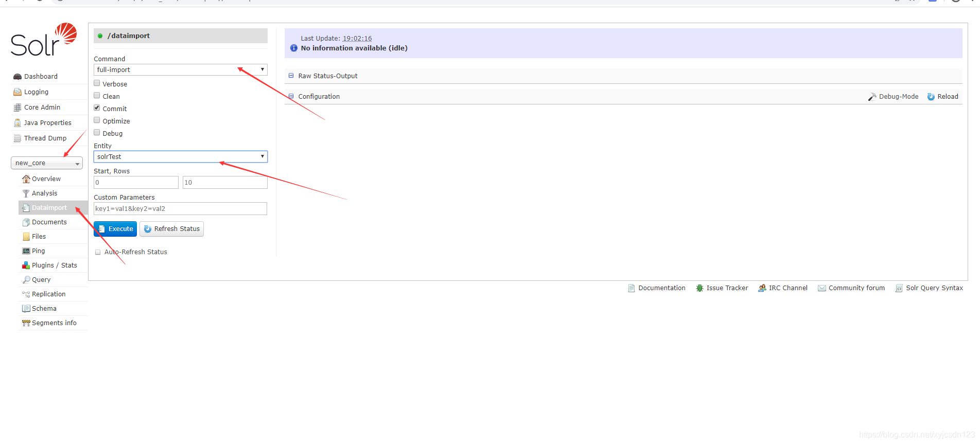Open the Solr Query Syntax link
The width and height of the screenshot is (980, 444).
point(934,288)
